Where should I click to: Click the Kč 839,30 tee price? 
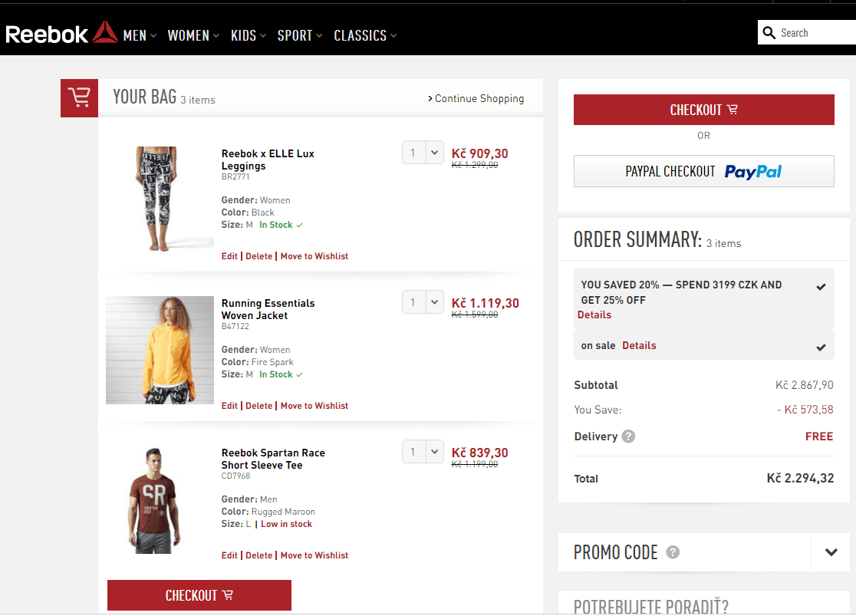(479, 453)
